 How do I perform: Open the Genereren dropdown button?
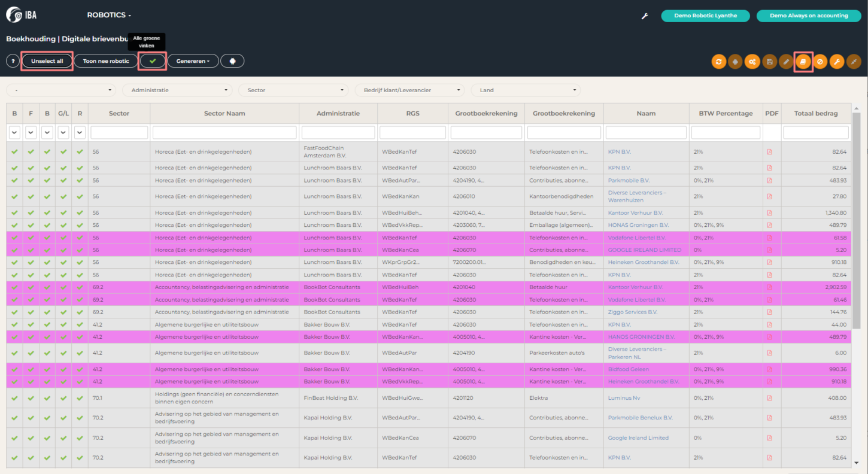(x=193, y=61)
